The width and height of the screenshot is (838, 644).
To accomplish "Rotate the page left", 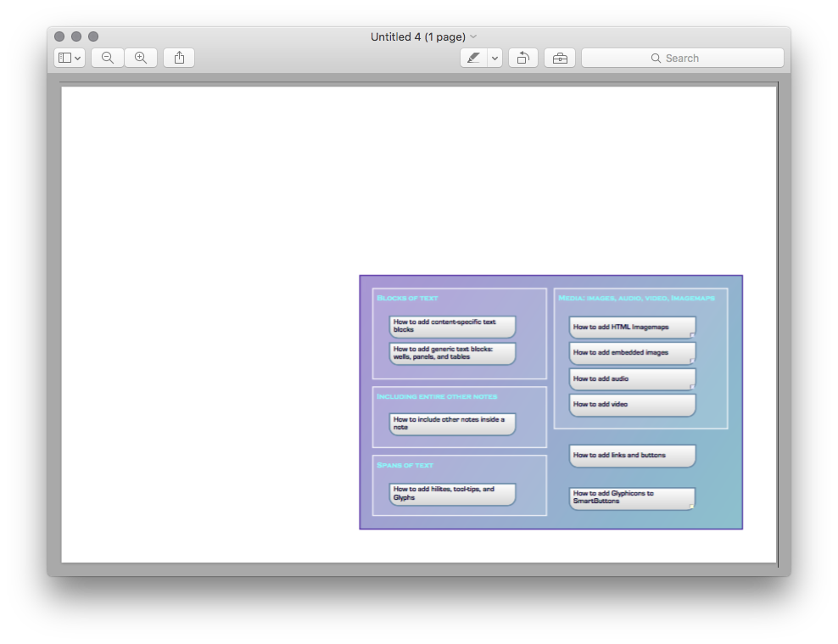I will coord(522,57).
